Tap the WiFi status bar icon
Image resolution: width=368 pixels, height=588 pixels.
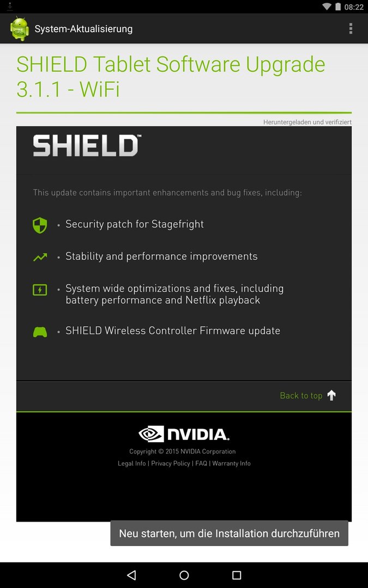tap(327, 7)
